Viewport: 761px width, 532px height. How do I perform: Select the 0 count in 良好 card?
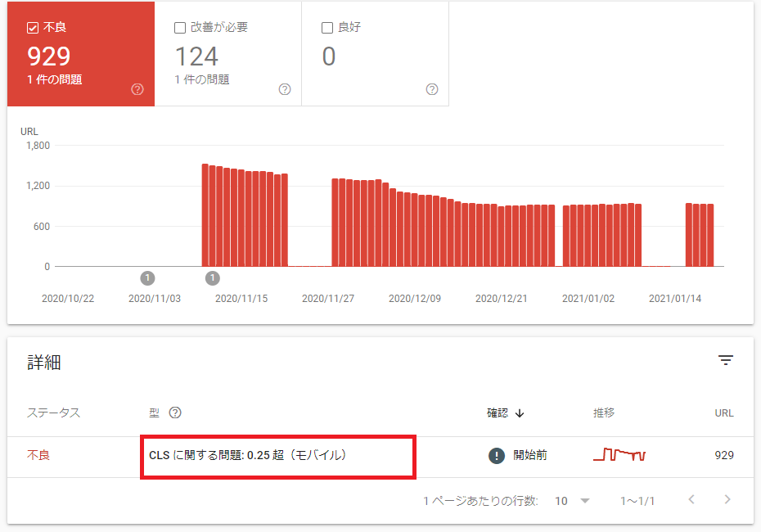[329, 56]
